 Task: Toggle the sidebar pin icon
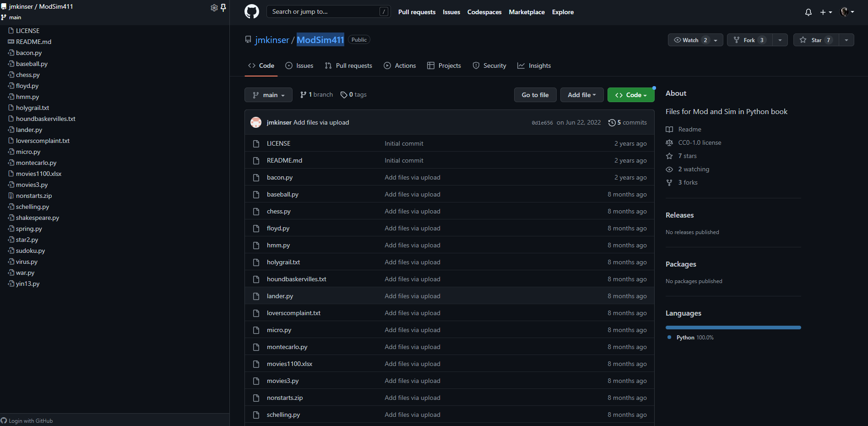coord(223,7)
